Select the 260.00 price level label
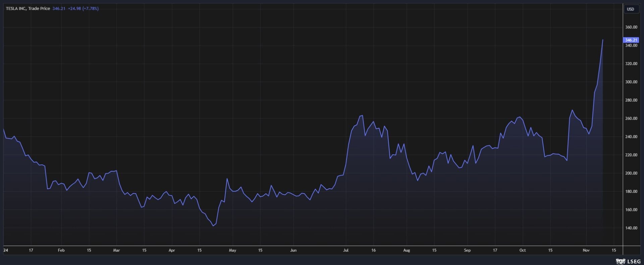 631,118
